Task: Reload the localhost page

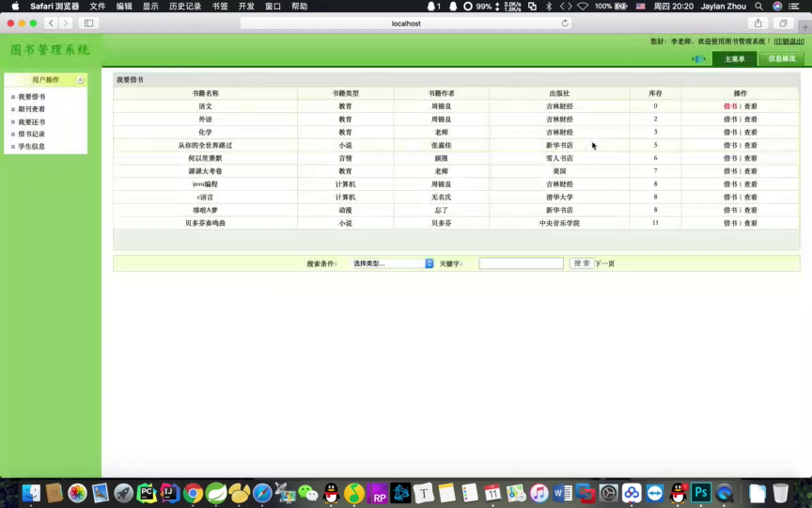Action: 565,24
